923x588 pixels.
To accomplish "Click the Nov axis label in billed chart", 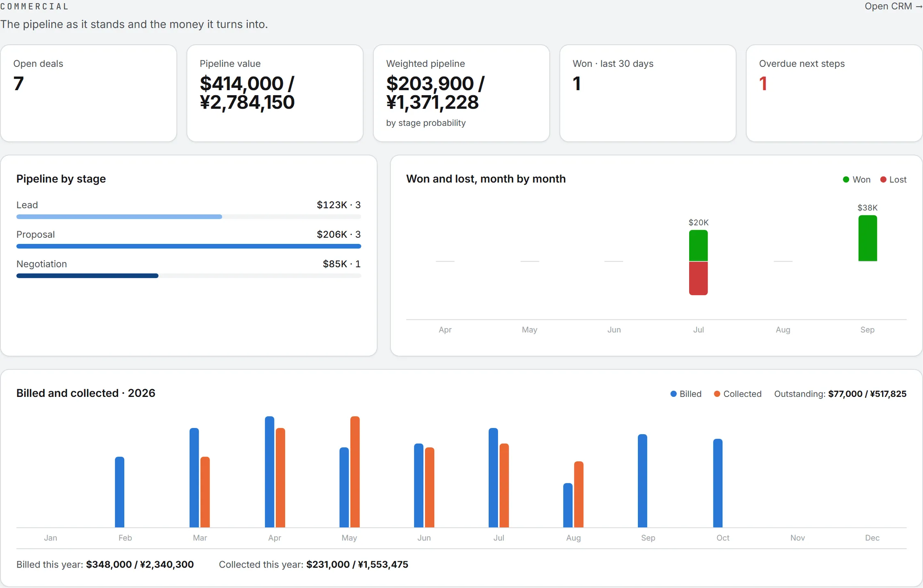I will click(x=797, y=538).
